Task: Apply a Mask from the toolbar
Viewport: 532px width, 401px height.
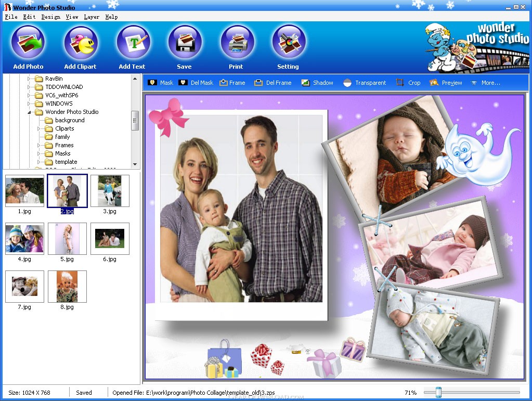Action: click(161, 83)
